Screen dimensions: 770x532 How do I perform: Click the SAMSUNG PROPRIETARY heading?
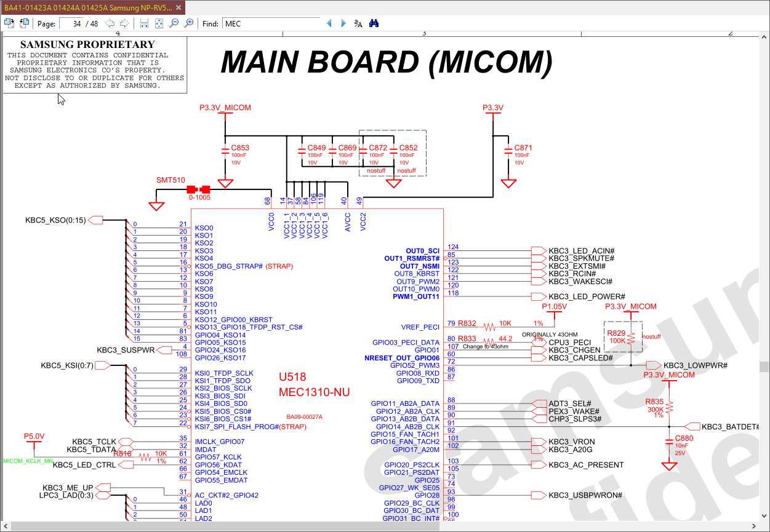(87, 44)
